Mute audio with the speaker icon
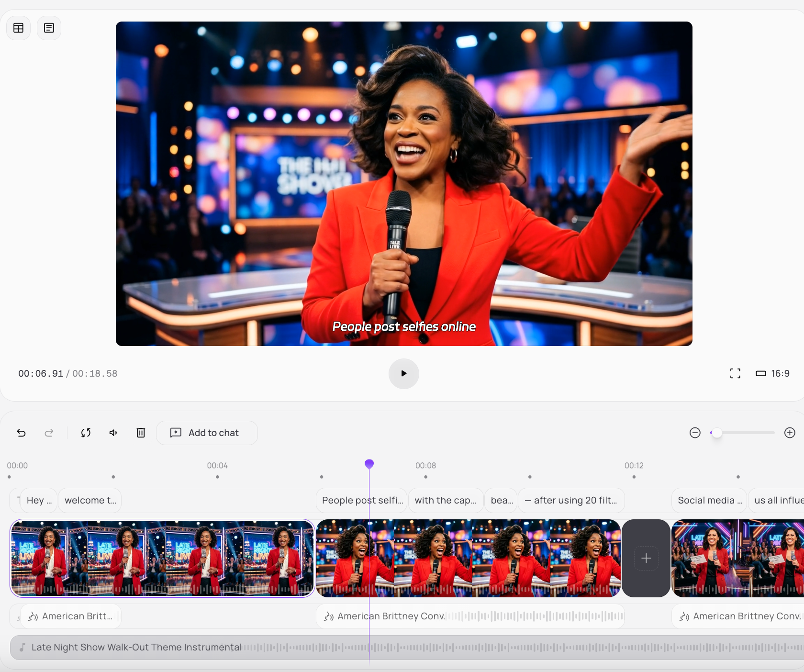 [113, 433]
